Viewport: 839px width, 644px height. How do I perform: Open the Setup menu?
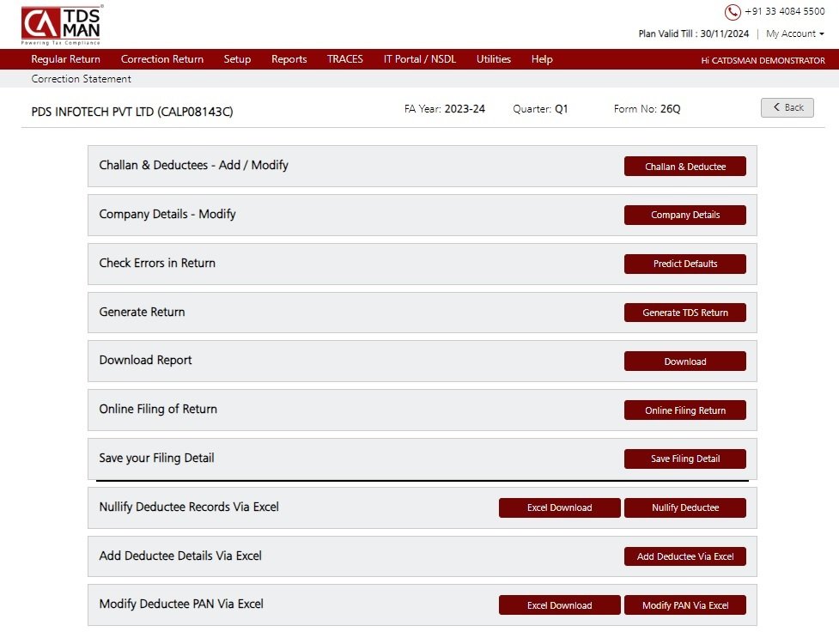(237, 59)
